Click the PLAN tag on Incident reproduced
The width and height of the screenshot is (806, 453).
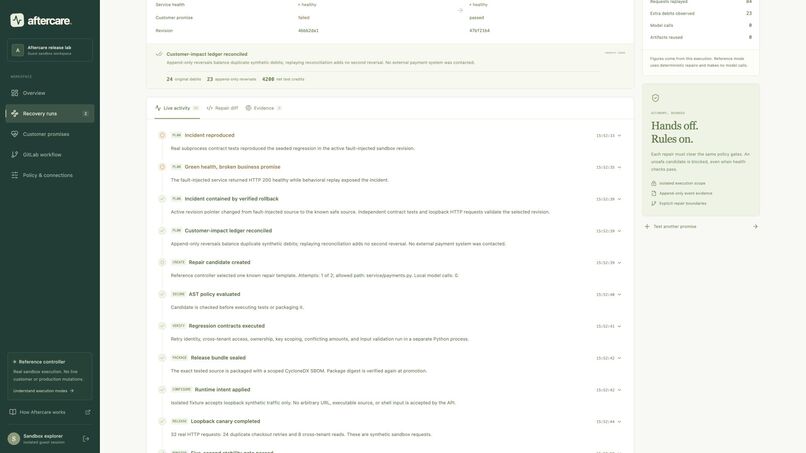tap(176, 135)
